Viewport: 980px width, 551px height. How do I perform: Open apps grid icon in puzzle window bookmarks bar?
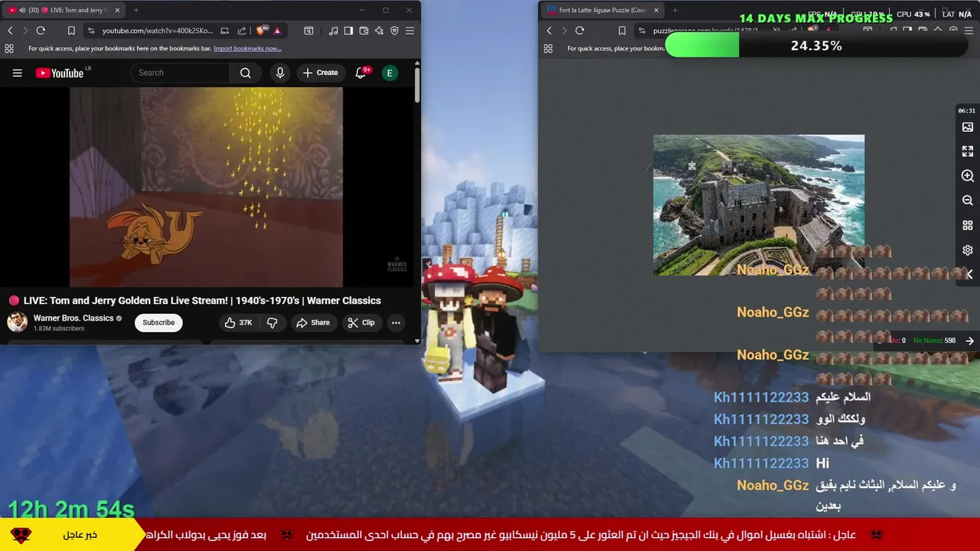[x=548, y=48]
